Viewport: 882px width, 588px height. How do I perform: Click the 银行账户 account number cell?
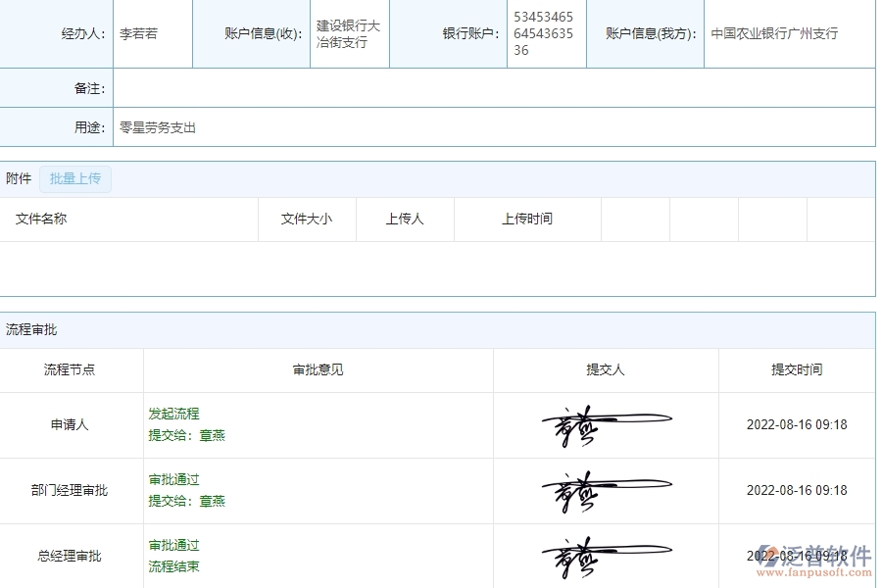[x=545, y=32]
